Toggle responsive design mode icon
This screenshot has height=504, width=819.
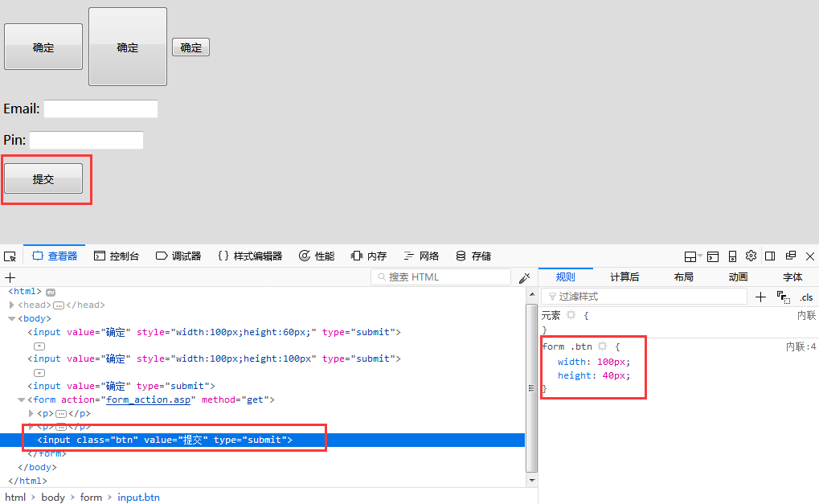(732, 256)
